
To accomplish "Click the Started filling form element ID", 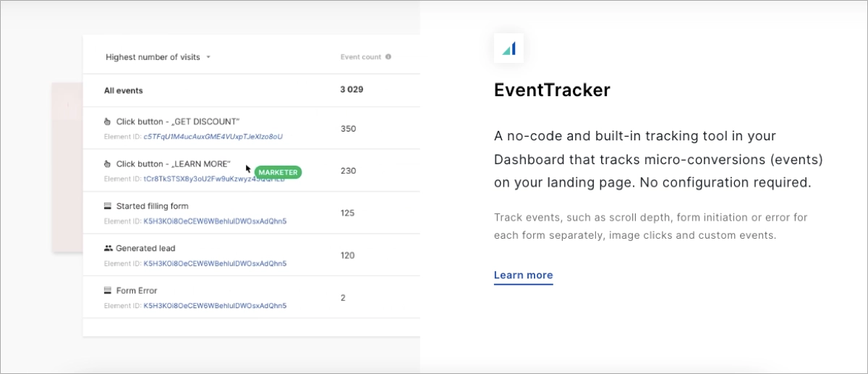I will coord(215,221).
